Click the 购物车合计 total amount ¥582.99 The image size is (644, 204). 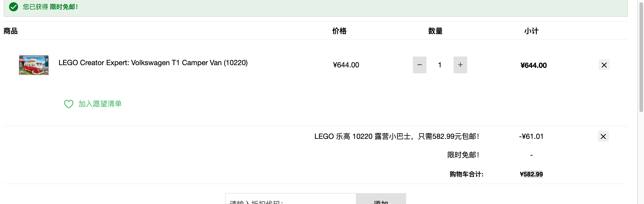click(531, 174)
